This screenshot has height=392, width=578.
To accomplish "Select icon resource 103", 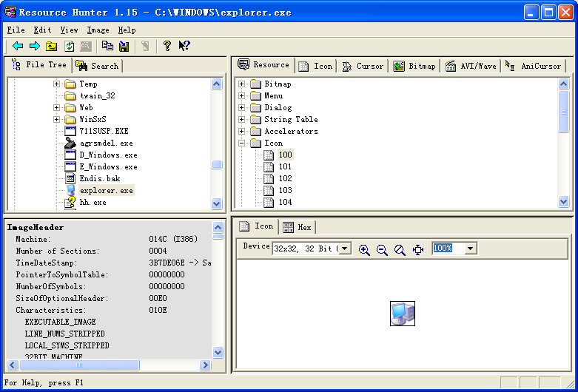I will point(285,190).
